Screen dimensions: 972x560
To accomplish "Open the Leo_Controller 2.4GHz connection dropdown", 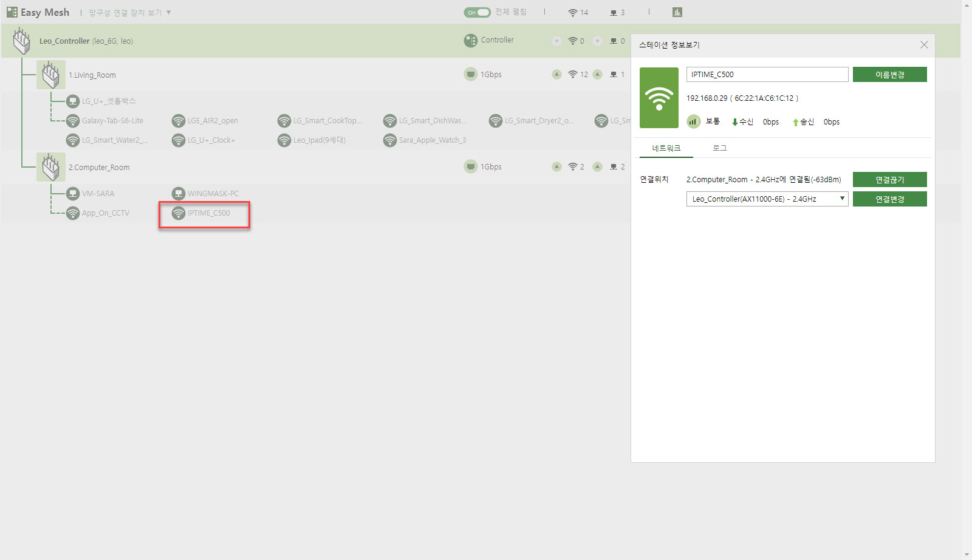I will (x=767, y=199).
